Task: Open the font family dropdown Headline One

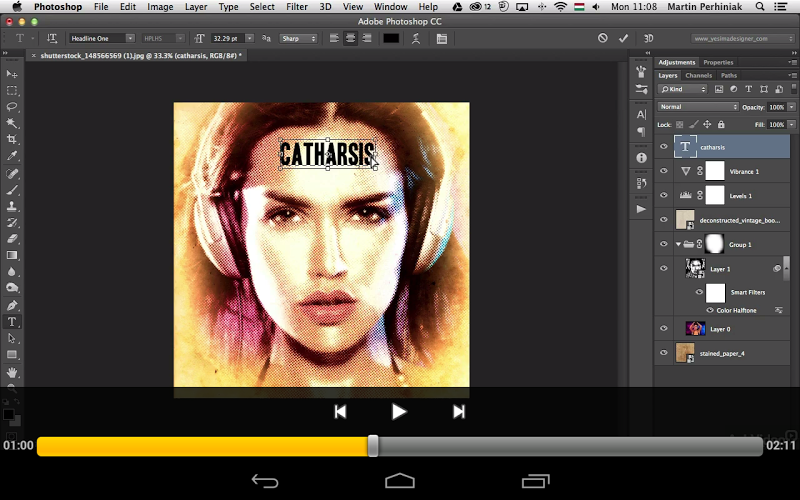Action: coord(102,38)
